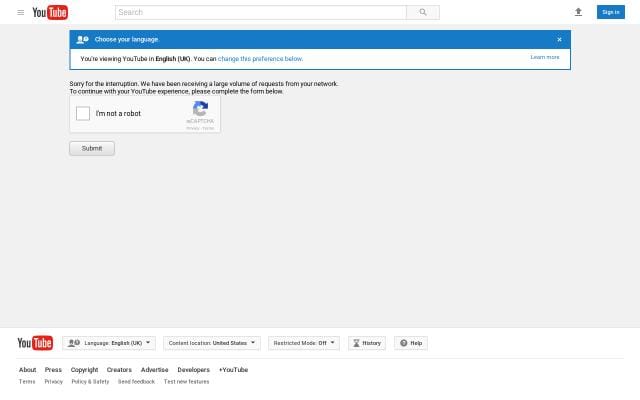Open Content location: United States dropdown
The height and width of the screenshot is (400, 640).
[x=212, y=343]
